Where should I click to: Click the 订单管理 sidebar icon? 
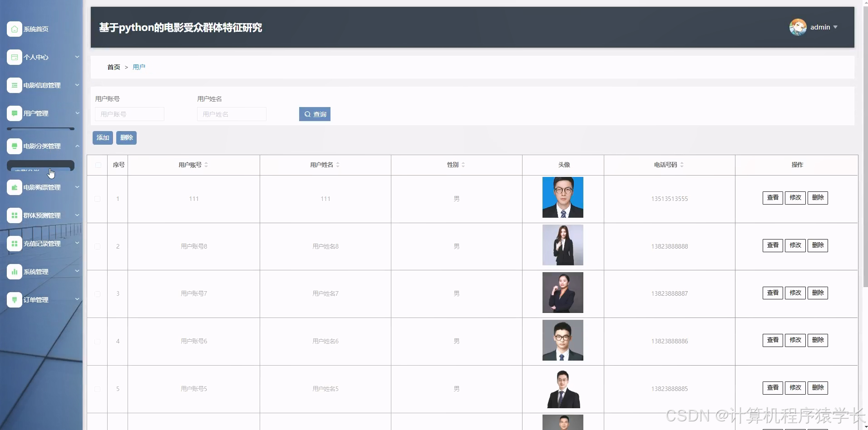(x=15, y=300)
